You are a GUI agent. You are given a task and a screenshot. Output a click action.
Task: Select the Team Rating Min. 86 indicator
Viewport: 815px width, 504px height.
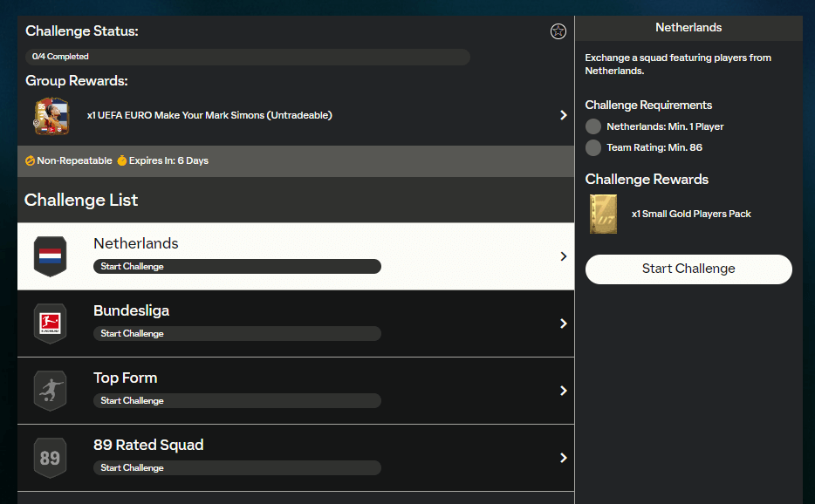[593, 147]
